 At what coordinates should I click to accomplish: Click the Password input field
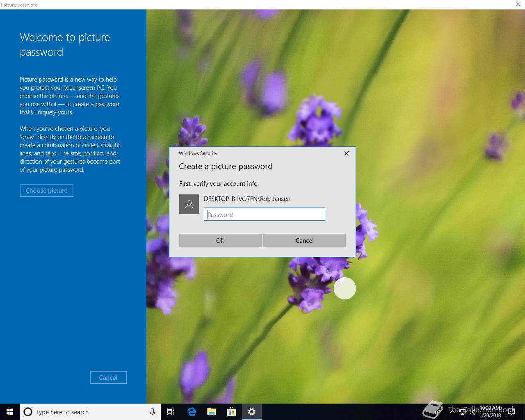click(x=265, y=214)
